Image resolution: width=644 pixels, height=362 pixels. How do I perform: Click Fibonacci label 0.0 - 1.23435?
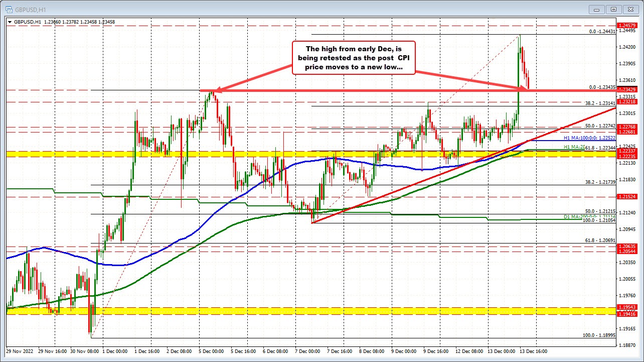coord(602,87)
